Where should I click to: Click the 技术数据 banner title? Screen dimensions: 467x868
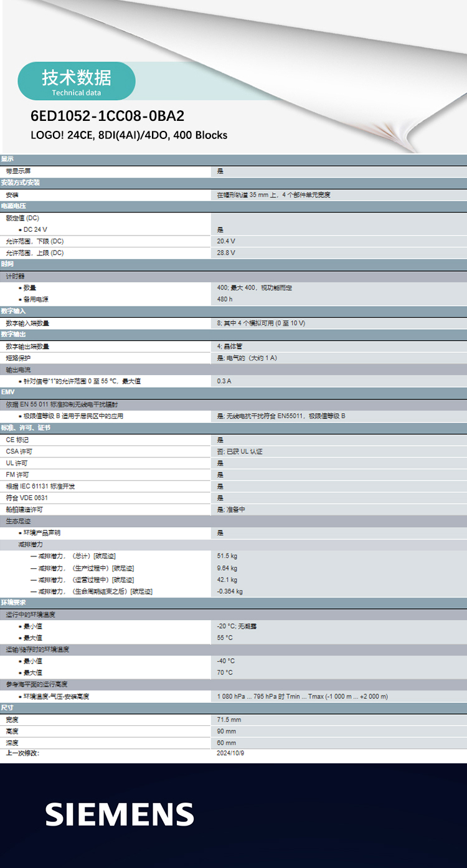[x=77, y=77]
